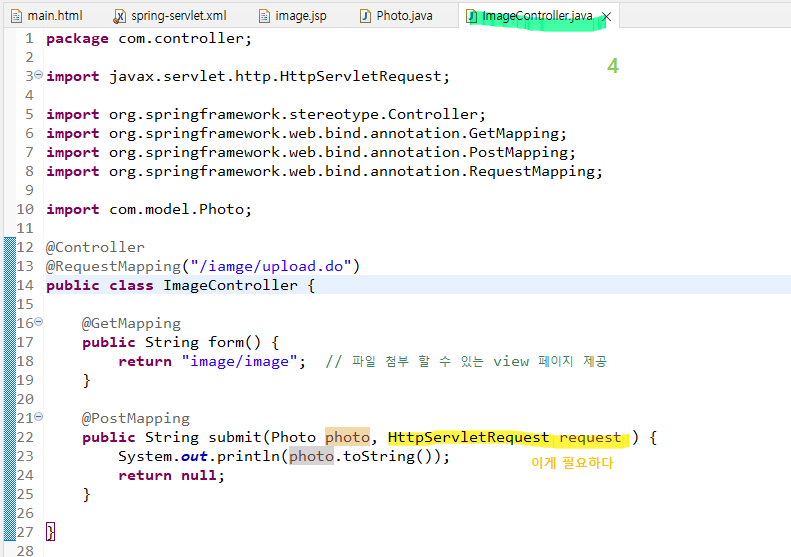Click the spring-servlet.xml XML file icon
The image size is (791, 557).
[x=120, y=16]
